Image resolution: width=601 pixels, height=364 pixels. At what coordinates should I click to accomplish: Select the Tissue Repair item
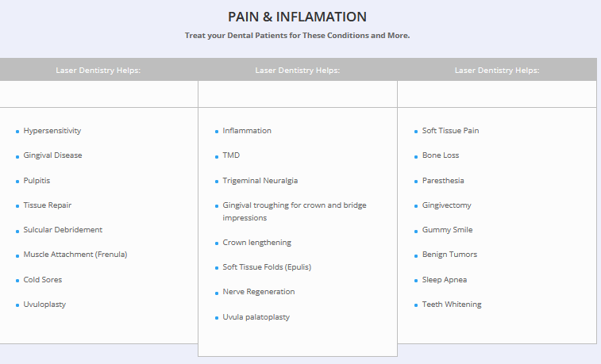tap(48, 205)
